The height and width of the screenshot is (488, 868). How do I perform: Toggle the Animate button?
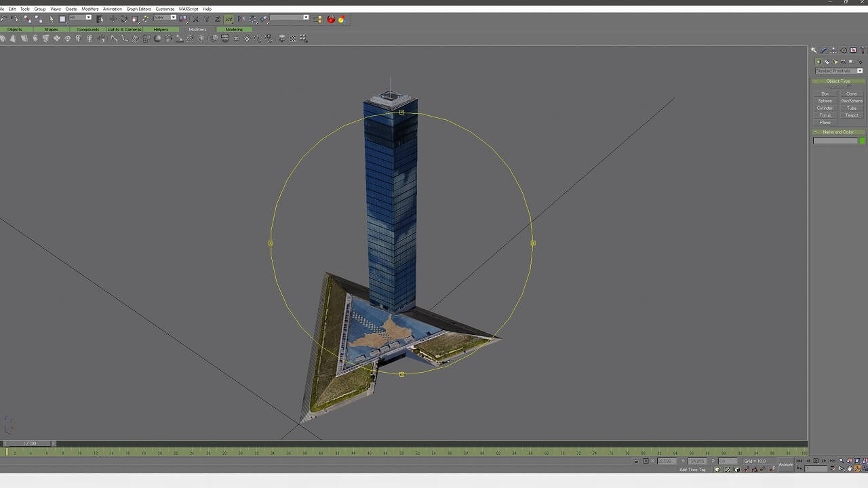tap(785, 464)
